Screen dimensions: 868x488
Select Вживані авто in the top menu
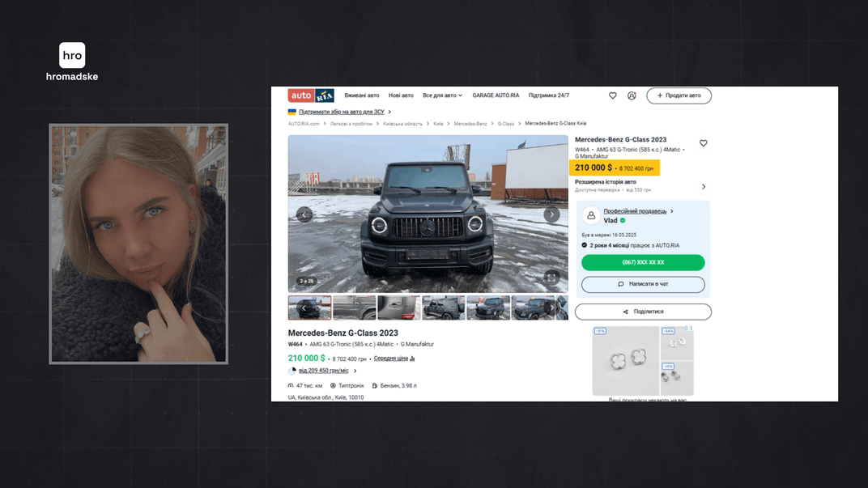pos(361,95)
